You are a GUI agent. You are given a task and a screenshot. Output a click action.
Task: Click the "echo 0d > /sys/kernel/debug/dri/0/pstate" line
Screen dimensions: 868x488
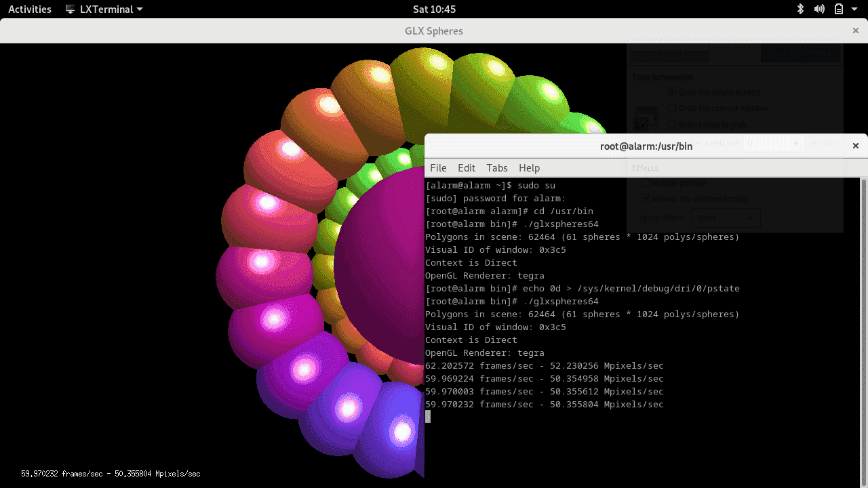pos(583,288)
